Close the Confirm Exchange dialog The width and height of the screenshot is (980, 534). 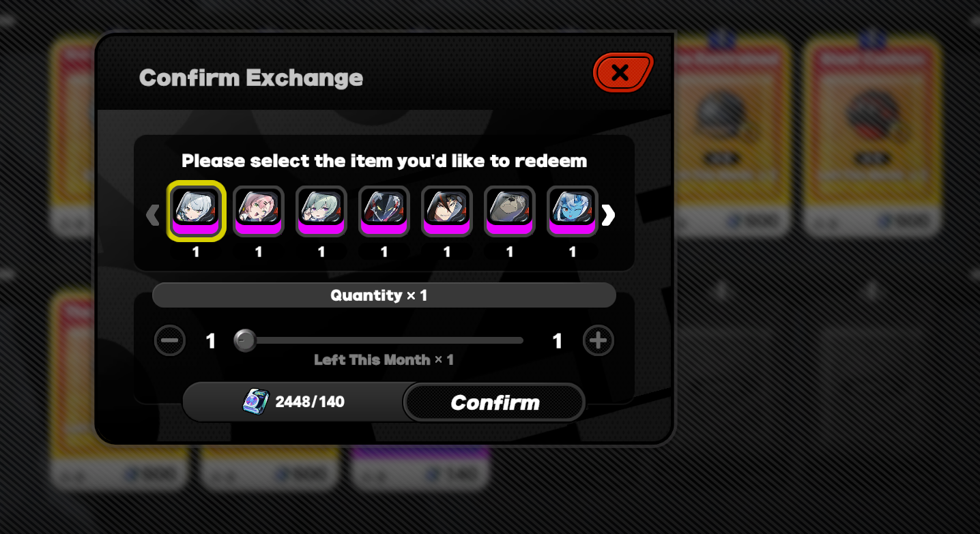[x=622, y=72]
